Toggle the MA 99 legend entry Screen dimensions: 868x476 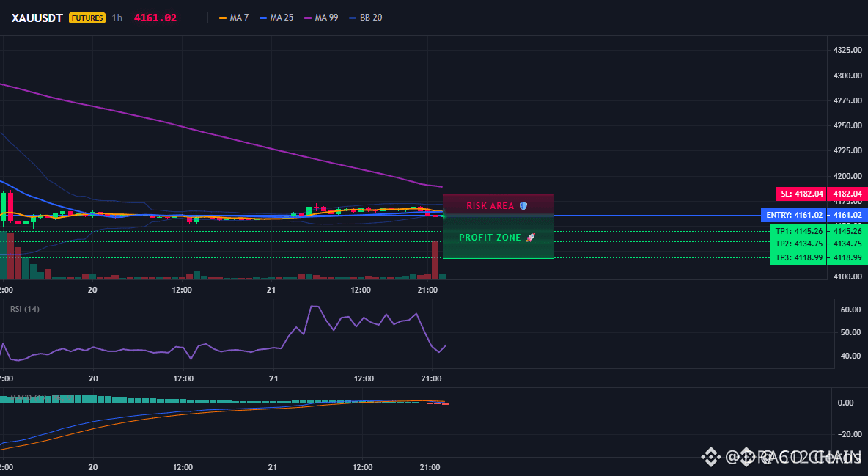point(321,18)
